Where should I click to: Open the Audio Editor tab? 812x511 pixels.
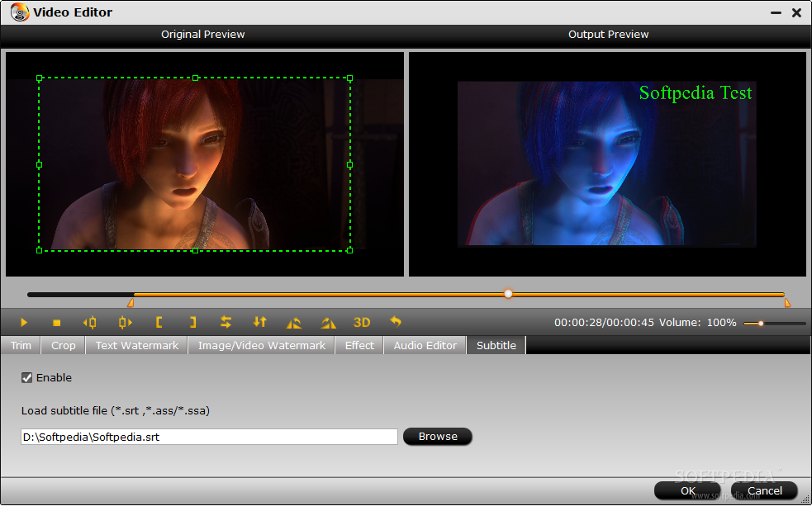coord(425,345)
